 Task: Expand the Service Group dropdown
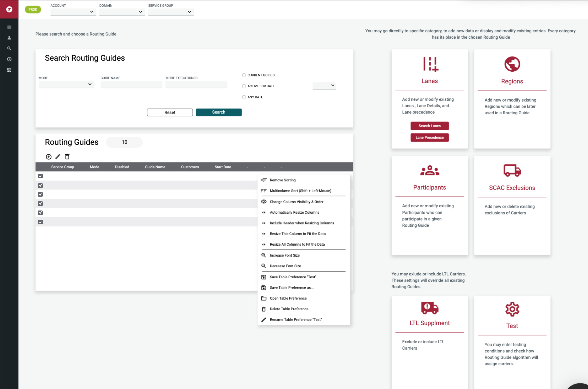click(171, 12)
